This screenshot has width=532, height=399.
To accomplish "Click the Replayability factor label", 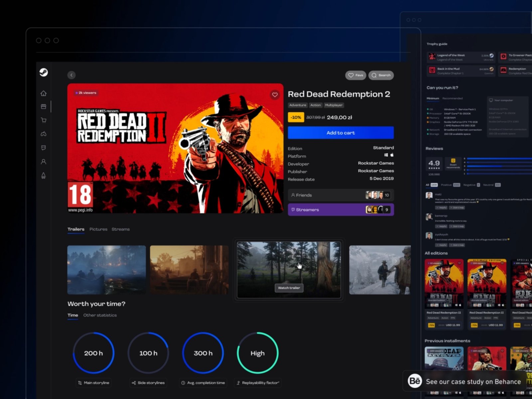I will [258, 383].
